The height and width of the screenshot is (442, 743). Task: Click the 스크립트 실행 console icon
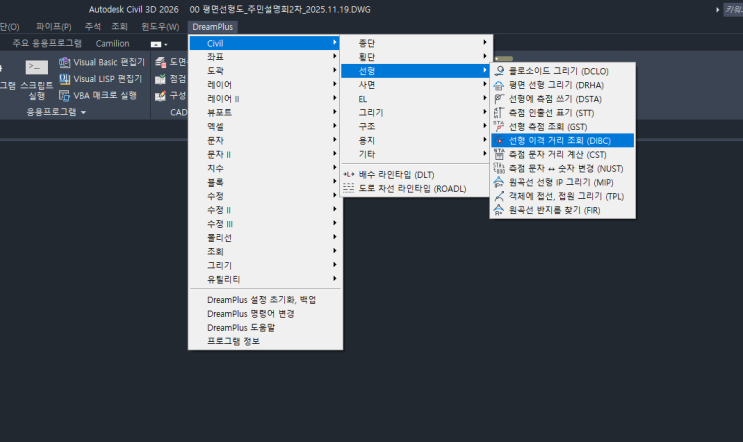click(x=36, y=67)
